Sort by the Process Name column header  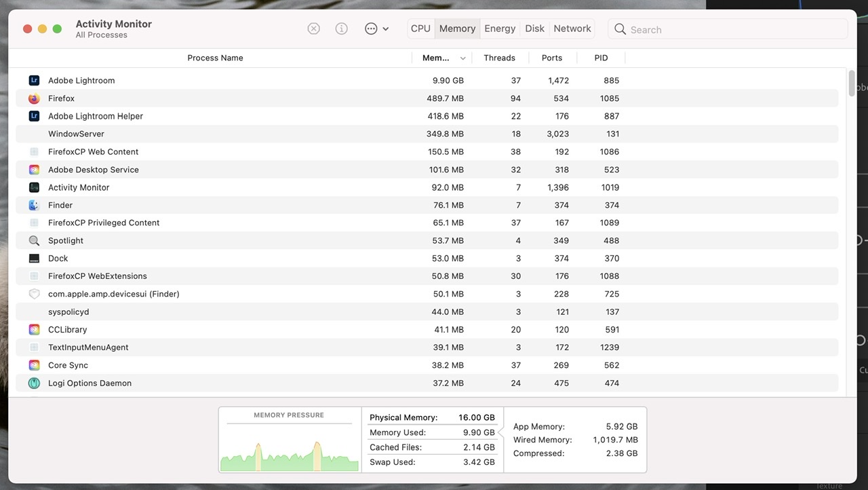tap(215, 58)
